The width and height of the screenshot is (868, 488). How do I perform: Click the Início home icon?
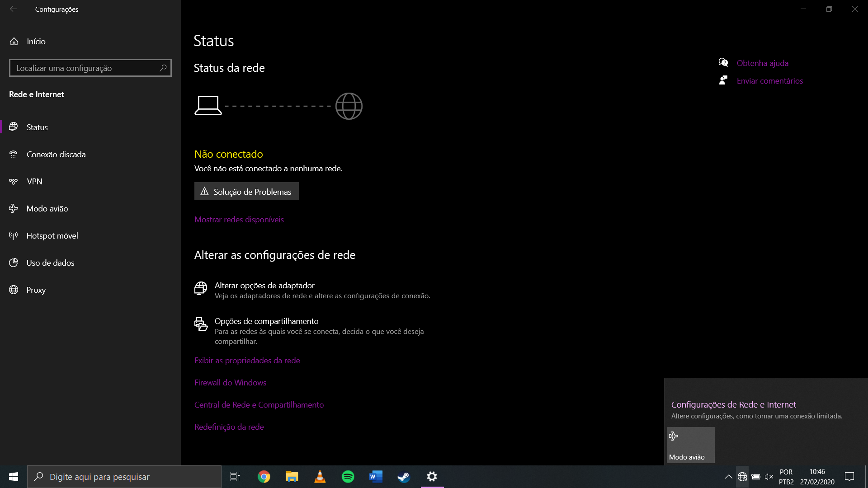[x=14, y=41]
